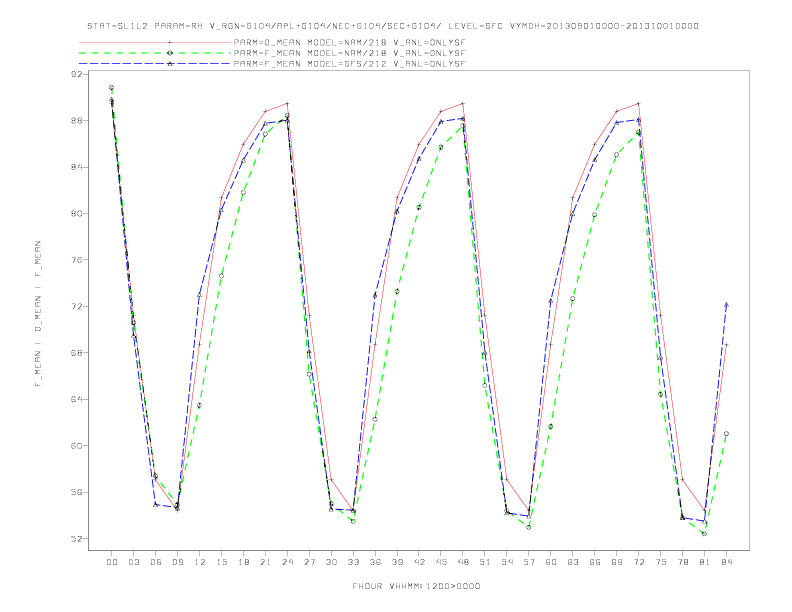Click x-axis forecast hour label 69
Image resolution: width=792 pixels, height=612 pixels.
pyautogui.click(x=617, y=562)
